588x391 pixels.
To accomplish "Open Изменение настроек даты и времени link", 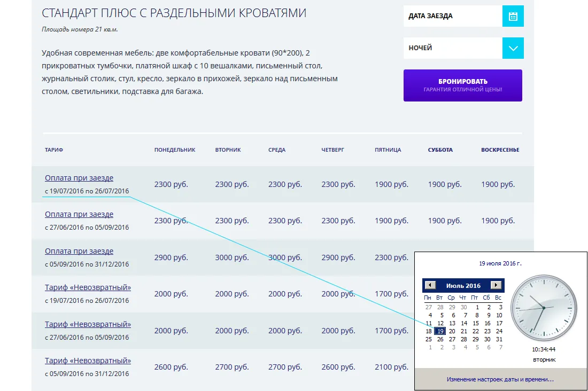I will click(x=500, y=379).
